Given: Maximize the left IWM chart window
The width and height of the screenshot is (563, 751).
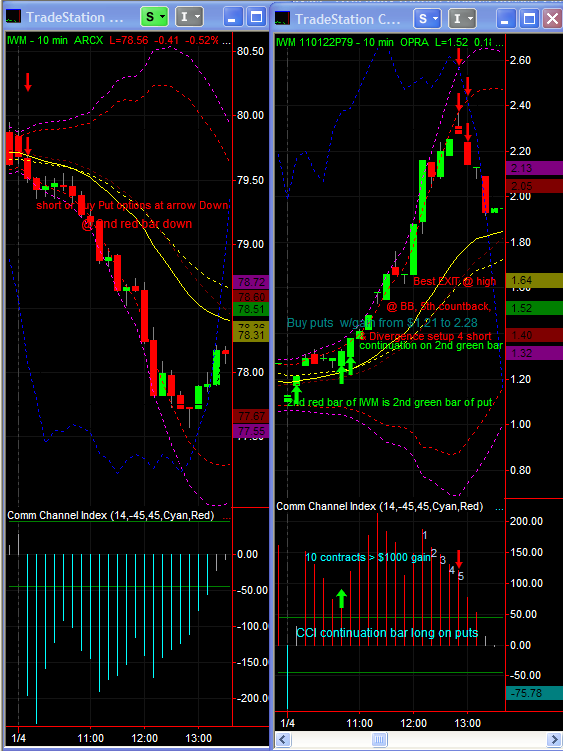Looking at the screenshot, I should tap(256, 18).
